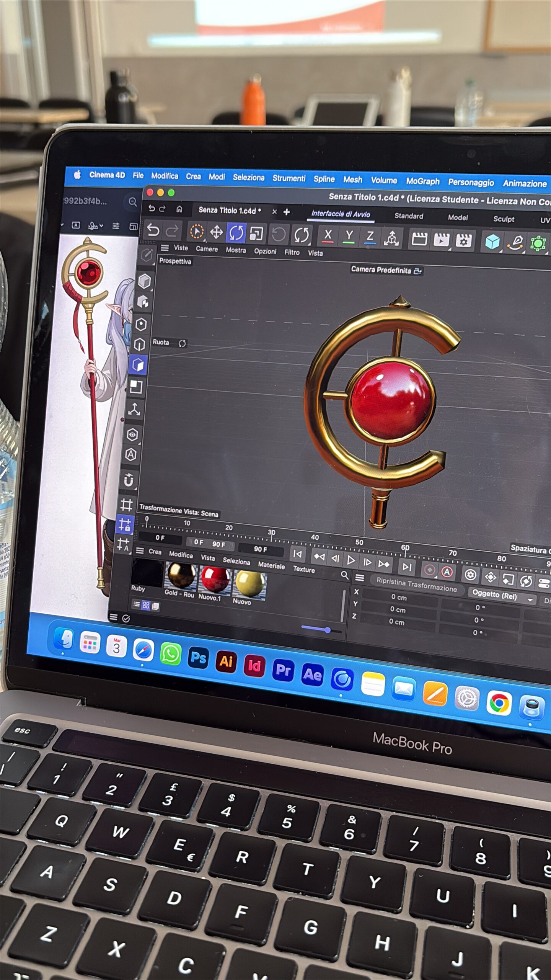Toggle Autokeying button with A icon

click(447, 572)
